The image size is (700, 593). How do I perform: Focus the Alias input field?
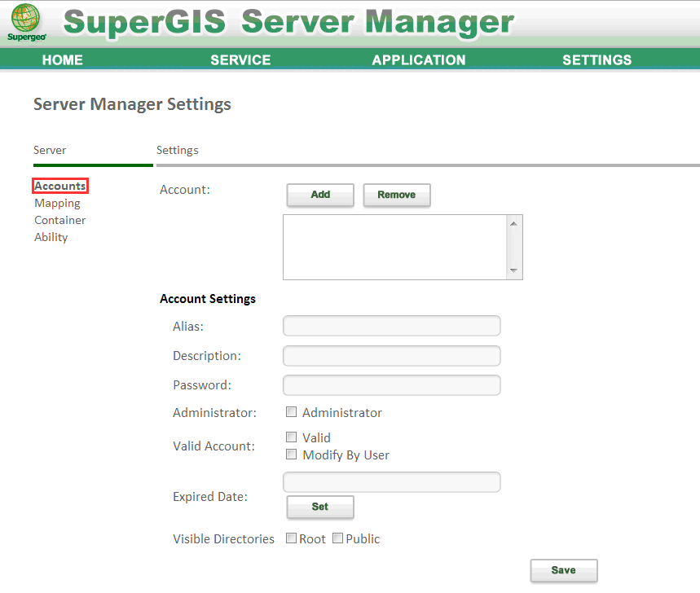tap(391, 326)
